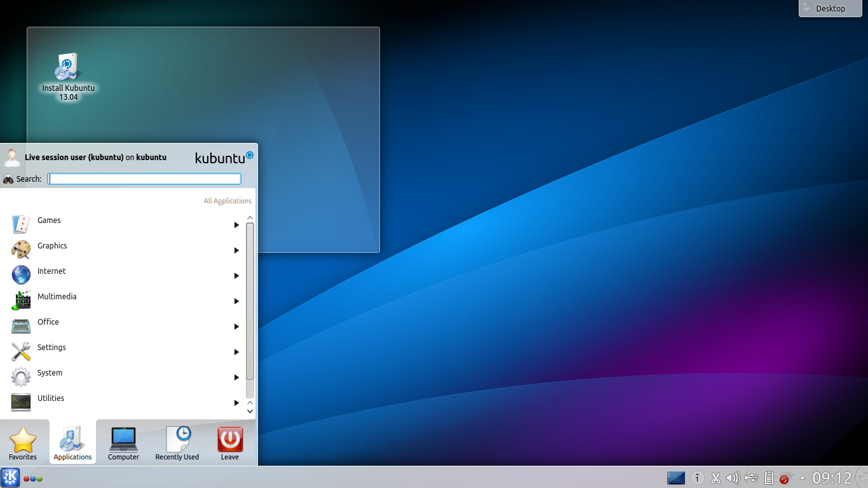
Task: Select the Applications tab
Action: [72, 442]
